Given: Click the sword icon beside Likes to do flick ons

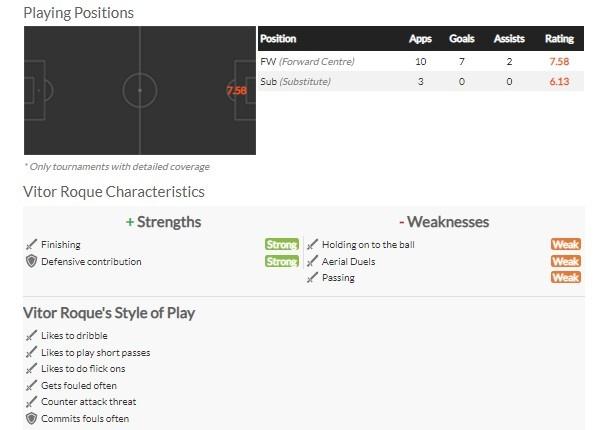Looking at the screenshot, I should [x=31, y=369].
